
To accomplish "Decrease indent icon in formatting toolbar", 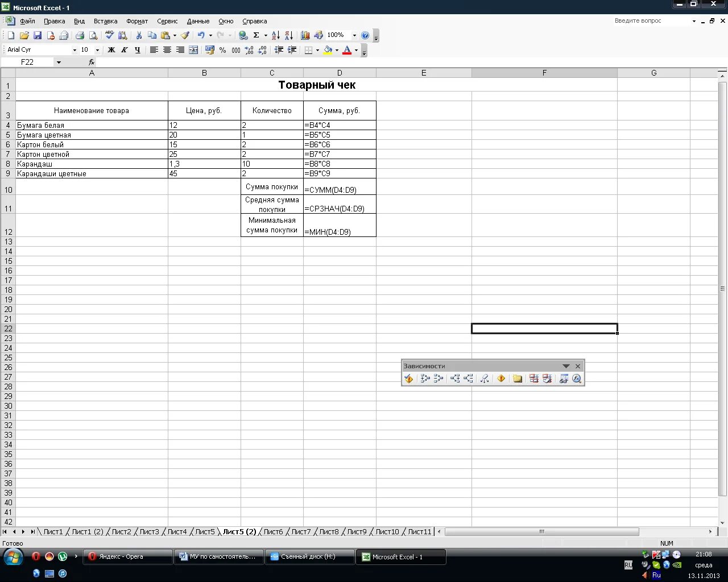I will pyautogui.click(x=279, y=50).
